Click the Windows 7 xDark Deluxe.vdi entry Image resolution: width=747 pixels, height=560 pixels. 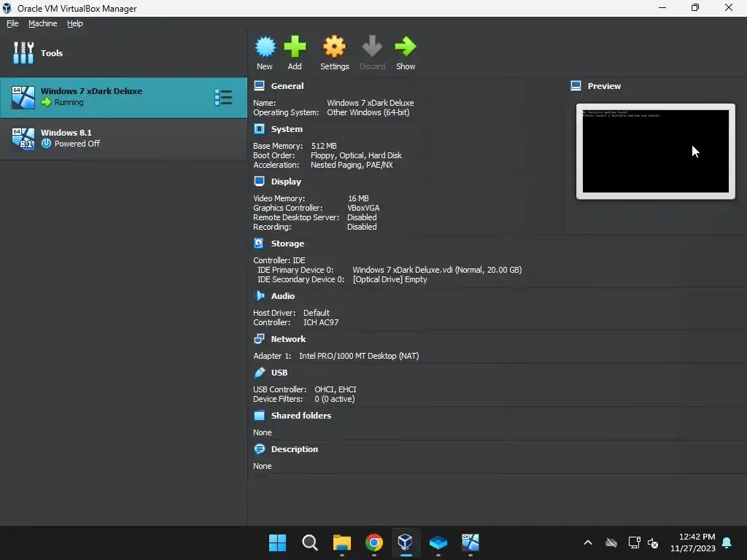(437, 270)
